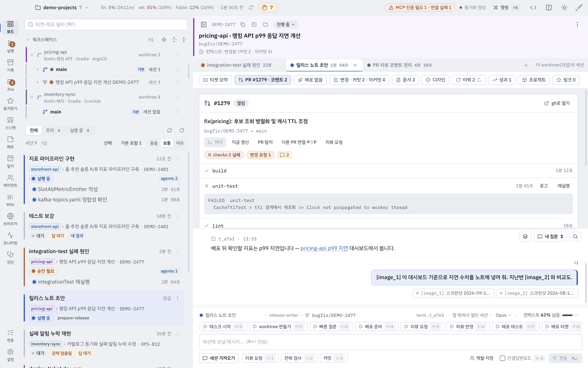The width and height of the screenshot is (588, 368).
Task: Open the 진행 중 status dropdown
Action: (x=285, y=25)
